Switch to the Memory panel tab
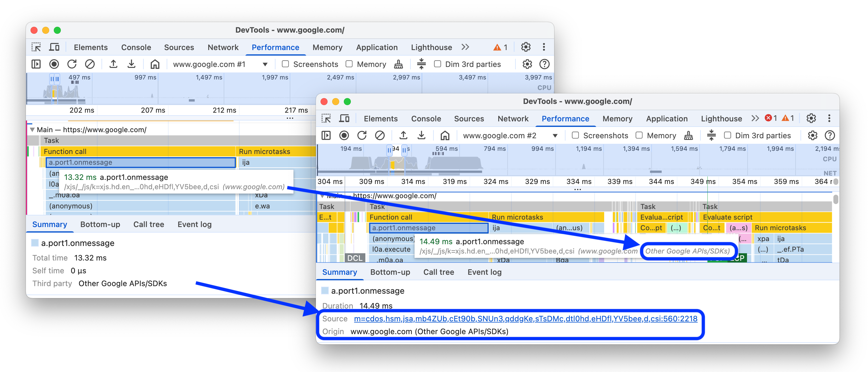Image resolution: width=868 pixels, height=372 pixels. click(x=327, y=47)
